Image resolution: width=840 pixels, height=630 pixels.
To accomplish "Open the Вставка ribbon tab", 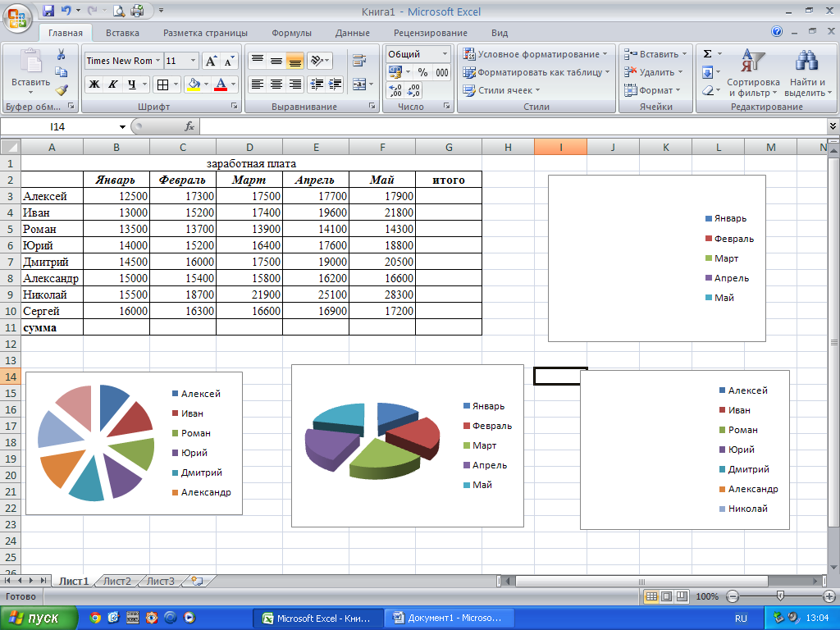I will tap(122, 33).
